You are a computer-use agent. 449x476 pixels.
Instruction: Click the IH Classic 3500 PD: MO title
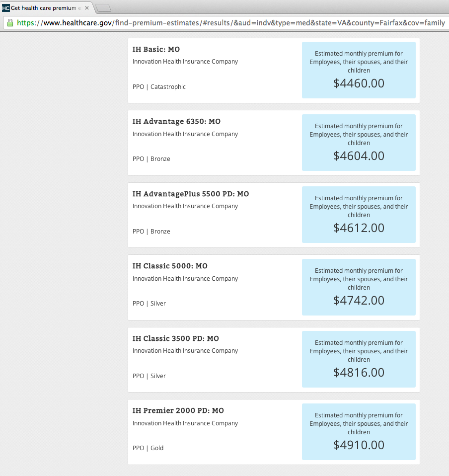tap(175, 338)
